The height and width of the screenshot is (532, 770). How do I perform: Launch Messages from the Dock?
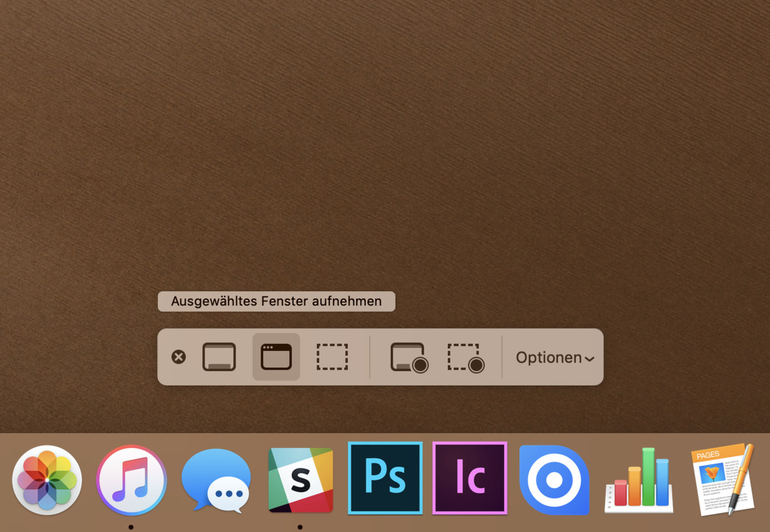click(x=216, y=480)
